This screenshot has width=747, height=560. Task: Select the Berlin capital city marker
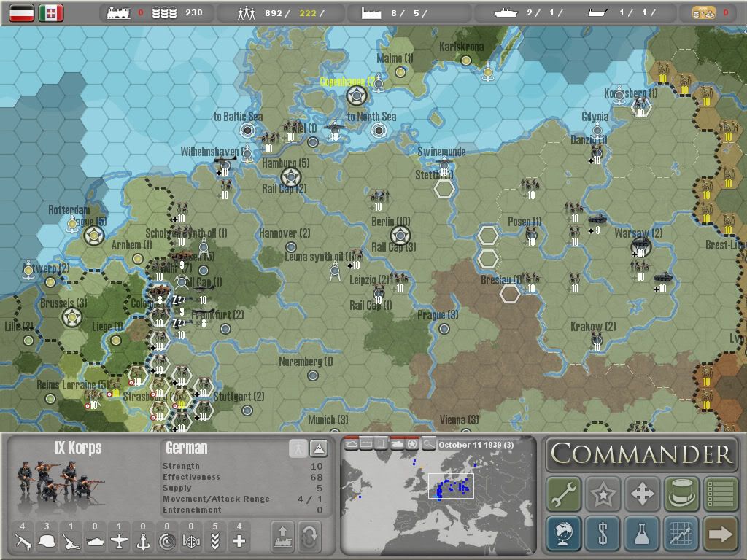tap(400, 236)
